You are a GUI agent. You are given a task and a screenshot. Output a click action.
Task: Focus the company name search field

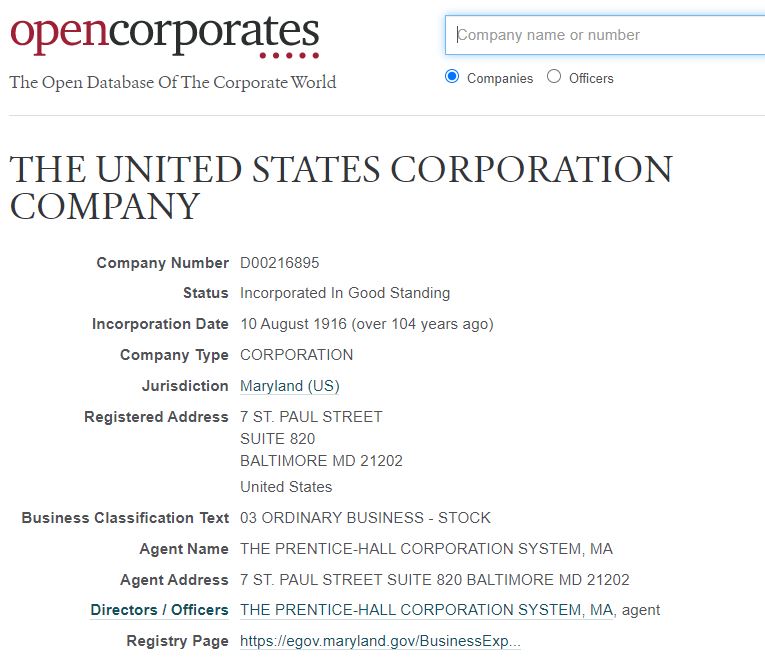click(x=605, y=35)
